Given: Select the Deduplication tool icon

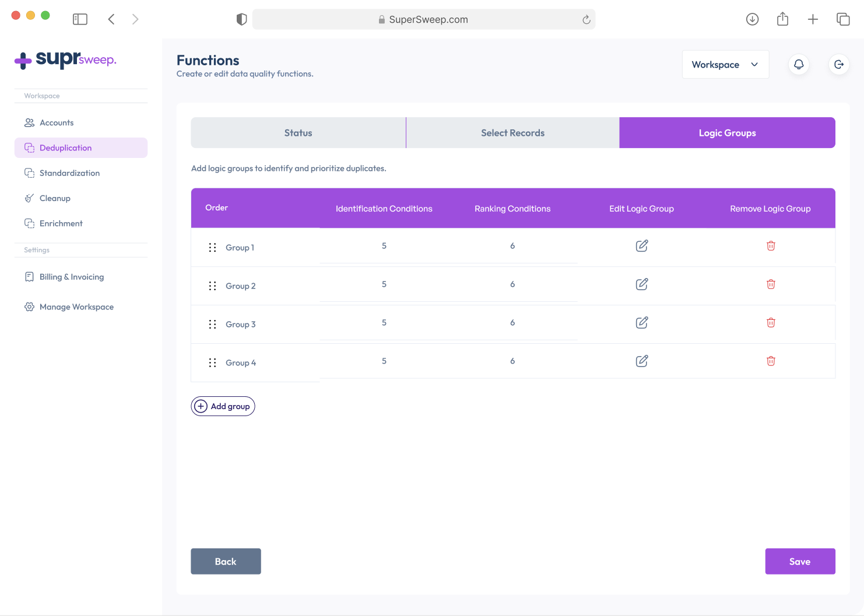Looking at the screenshot, I should pos(30,147).
